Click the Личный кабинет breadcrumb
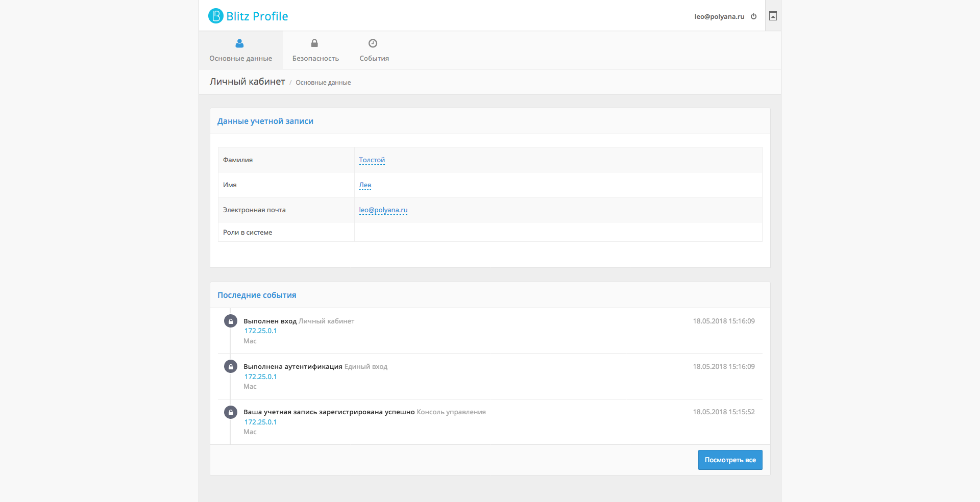Image resolution: width=980 pixels, height=502 pixels. (247, 82)
